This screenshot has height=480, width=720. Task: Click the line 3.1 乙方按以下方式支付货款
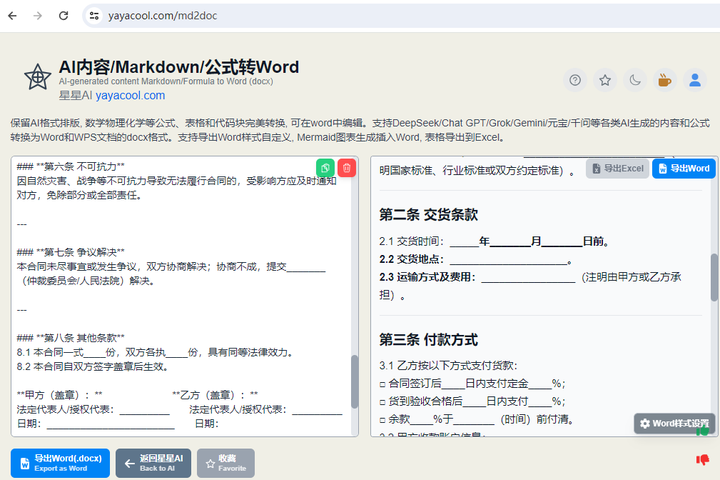(448, 366)
